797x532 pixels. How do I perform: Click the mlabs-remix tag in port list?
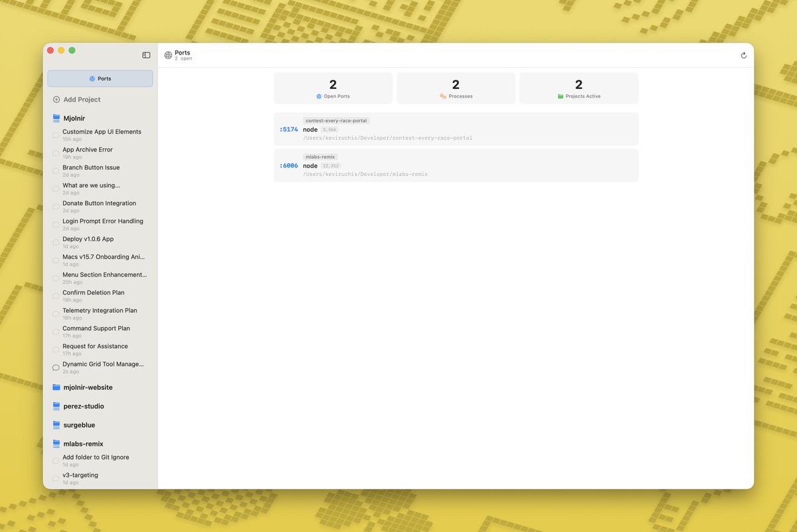tap(321, 157)
